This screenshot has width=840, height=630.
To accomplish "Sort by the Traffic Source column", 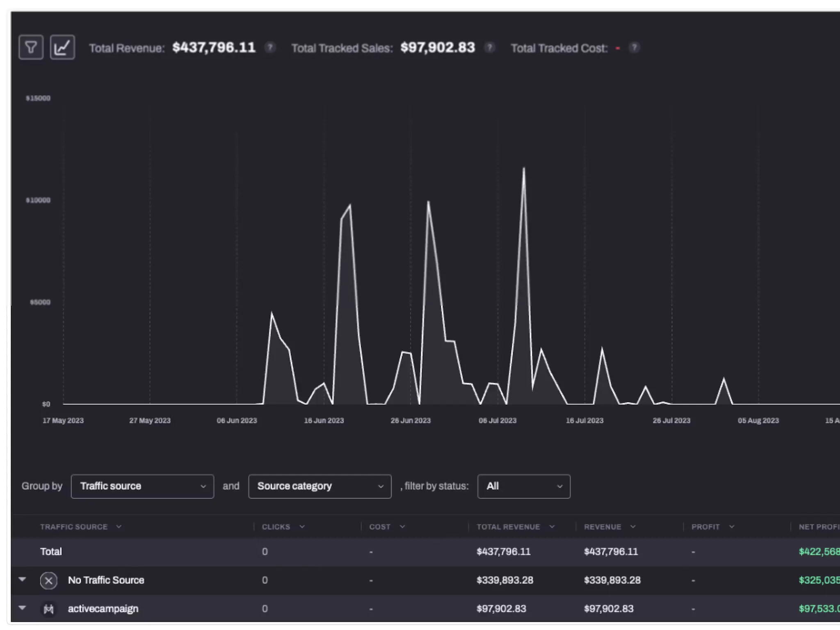I will click(74, 527).
